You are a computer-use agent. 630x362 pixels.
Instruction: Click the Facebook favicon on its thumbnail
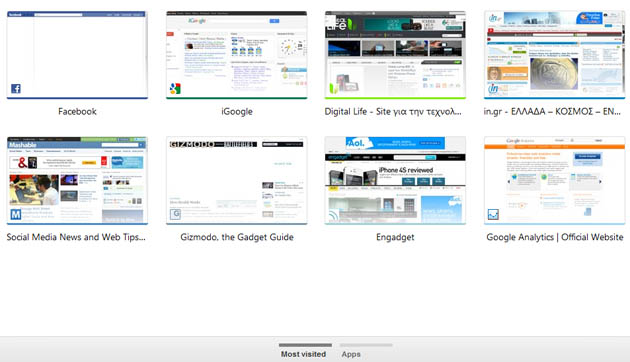pos(16,88)
